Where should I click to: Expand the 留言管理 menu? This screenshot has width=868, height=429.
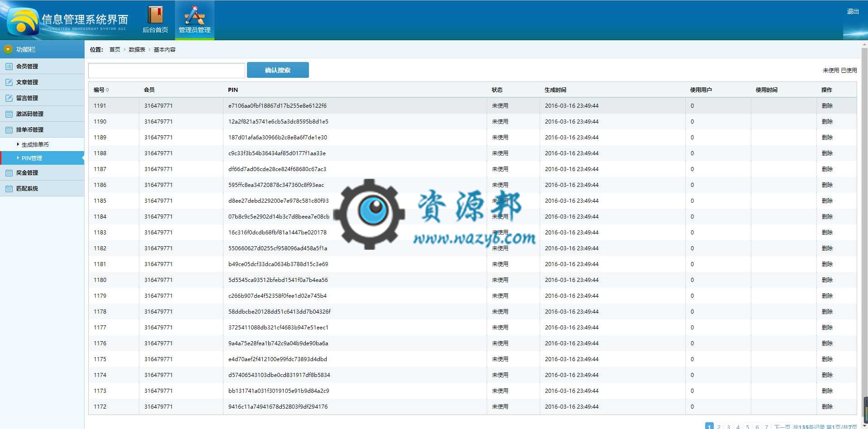(x=42, y=98)
